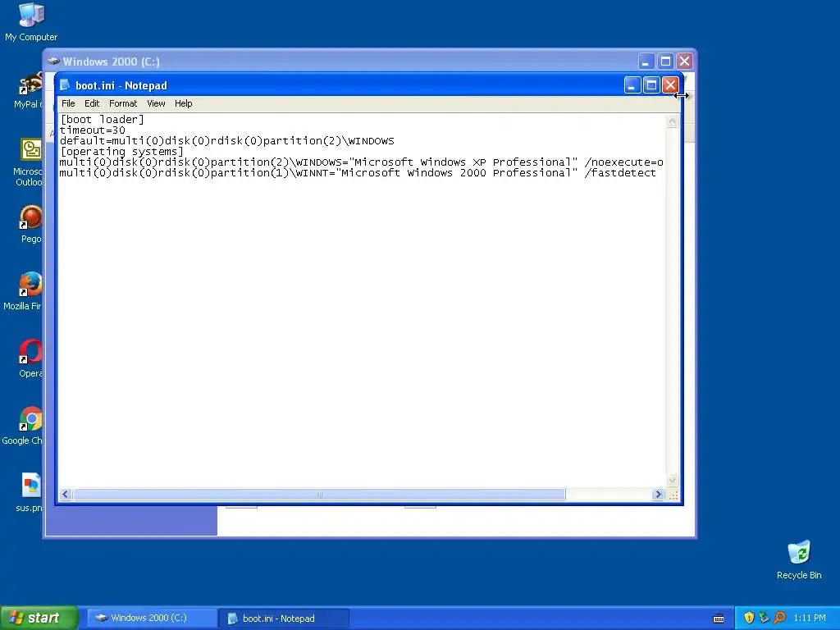Click the 'Microsoft Windows 2000 Professional' text
The height and width of the screenshot is (630, 840).
click(457, 172)
